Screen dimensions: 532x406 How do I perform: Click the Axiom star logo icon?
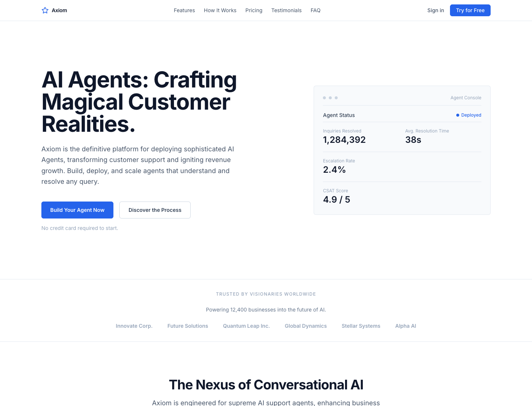[45, 10]
